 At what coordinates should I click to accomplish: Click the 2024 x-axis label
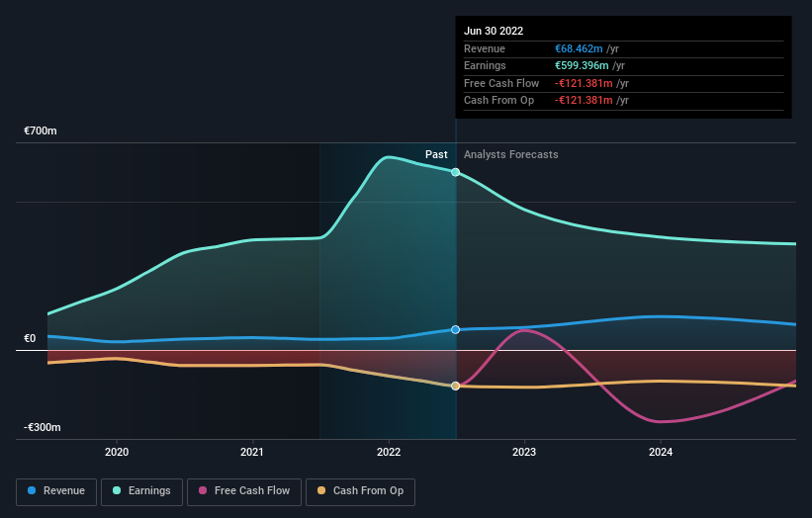(x=661, y=453)
